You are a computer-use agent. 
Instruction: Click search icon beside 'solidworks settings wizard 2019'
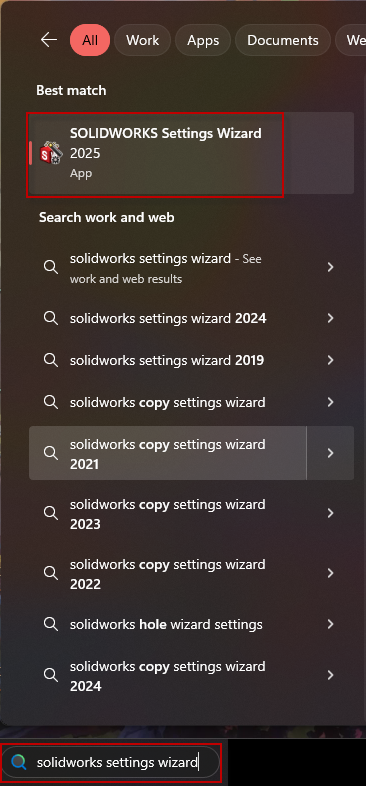tap(51, 360)
